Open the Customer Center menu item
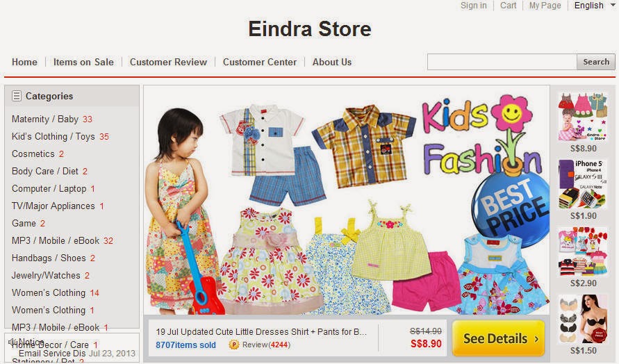Screen dimensions: 619x364 pyautogui.click(x=259, y=62)
